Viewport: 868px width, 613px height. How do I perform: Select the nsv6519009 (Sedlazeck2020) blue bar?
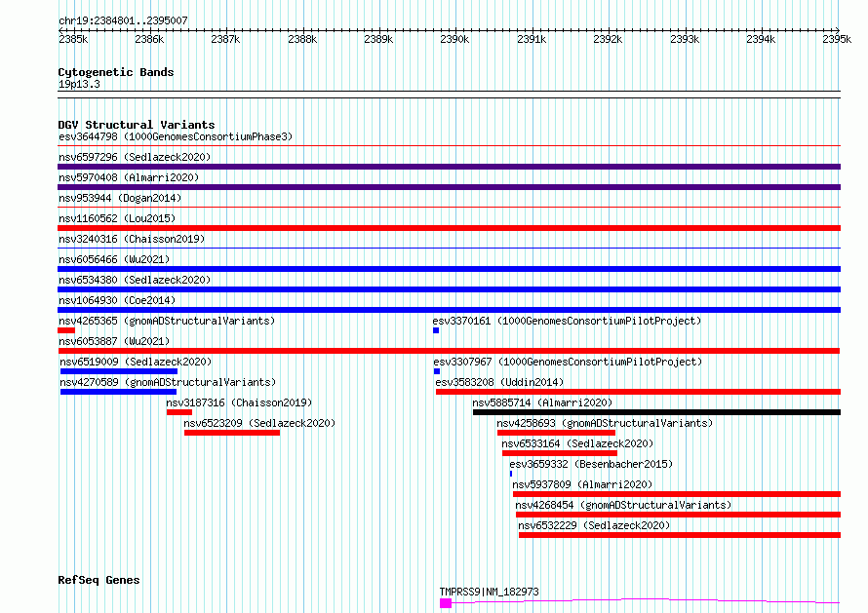(119, 371)
